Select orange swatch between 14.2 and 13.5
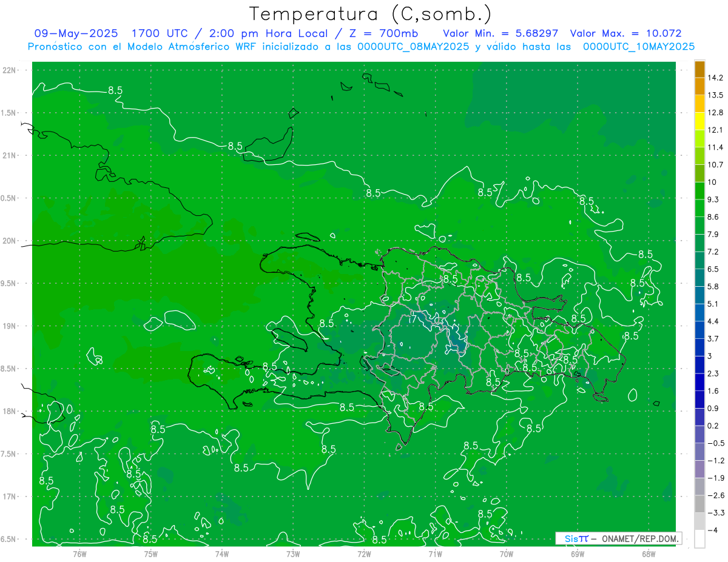 699,87
